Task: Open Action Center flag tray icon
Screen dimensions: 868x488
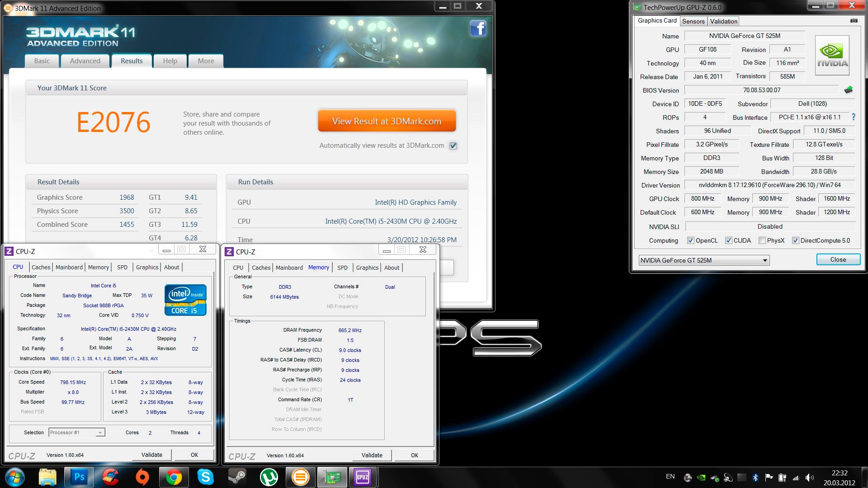Action: (x=769, y=477)
